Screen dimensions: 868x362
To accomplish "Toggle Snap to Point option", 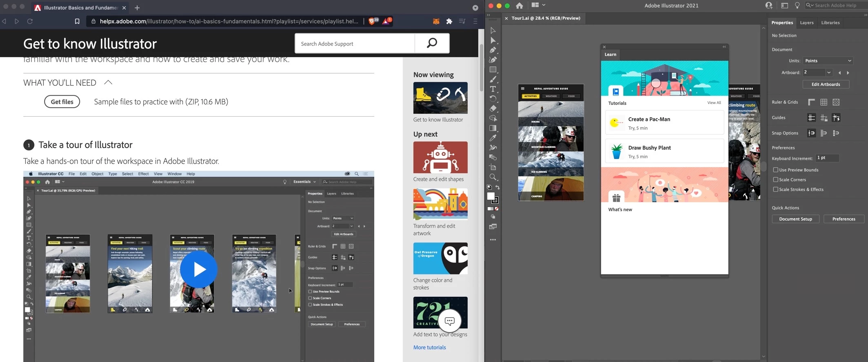I will (811, 133).
